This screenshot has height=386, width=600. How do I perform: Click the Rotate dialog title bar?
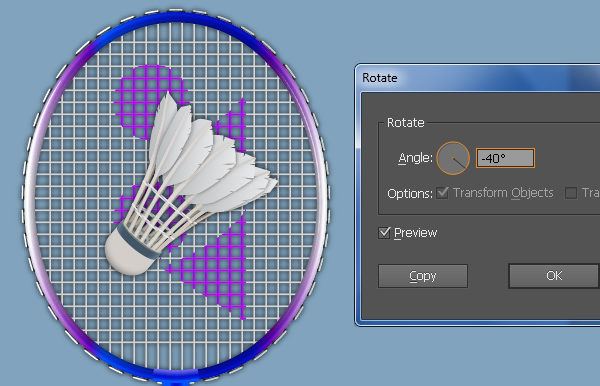point(478,78)
